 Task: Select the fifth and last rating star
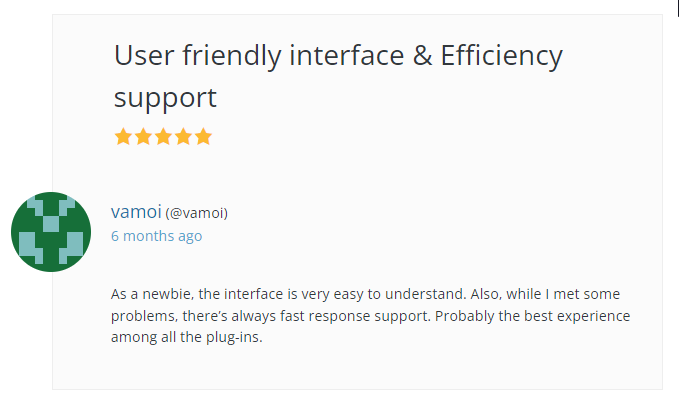click(x=204, y=136)
